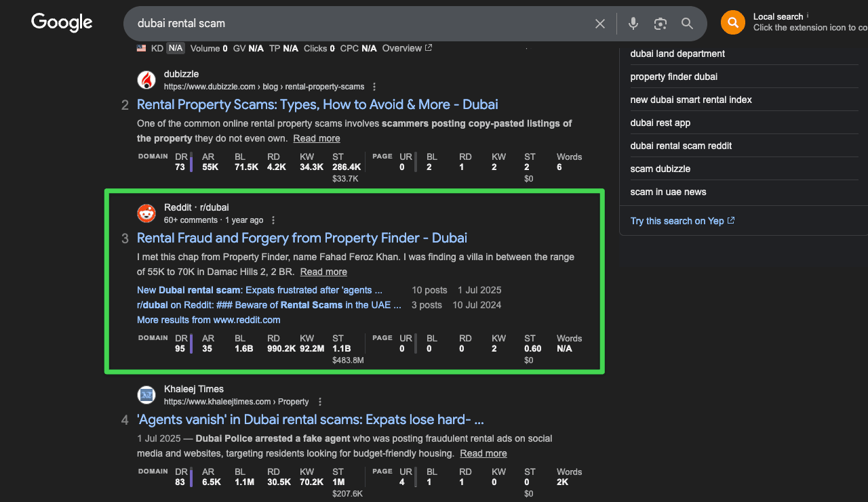868x502 pixels.
Task: Click 'More results from www.reddit.com'
Action: (x=209, y=320)
